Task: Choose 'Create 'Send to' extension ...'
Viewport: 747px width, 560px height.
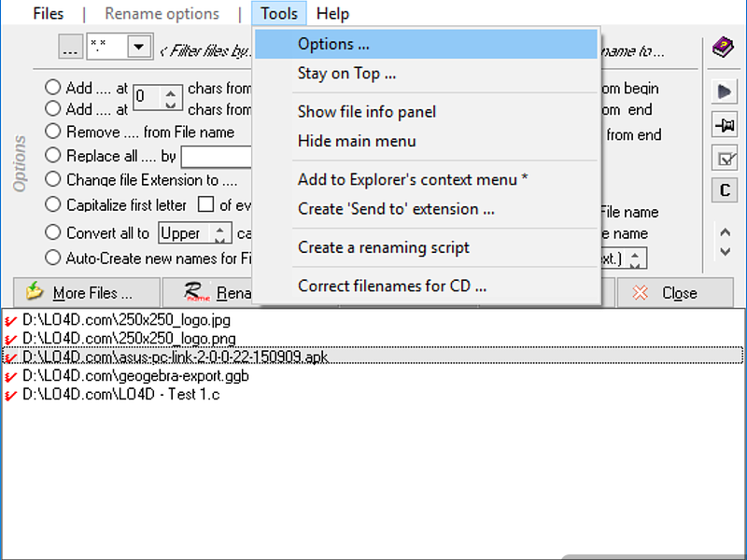Action: click(426, 209)
